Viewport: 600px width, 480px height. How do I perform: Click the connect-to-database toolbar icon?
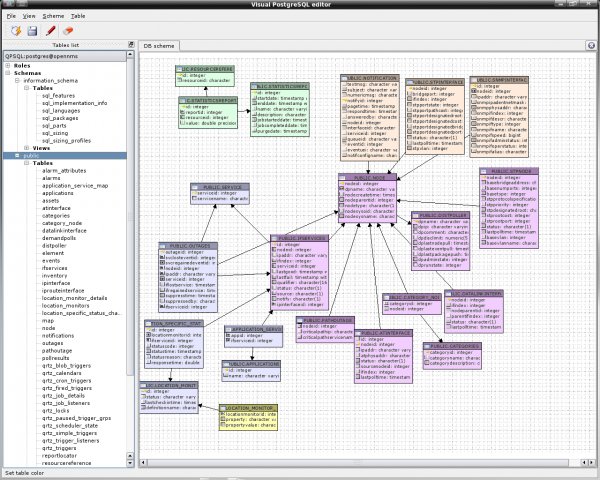coord(15,31)
